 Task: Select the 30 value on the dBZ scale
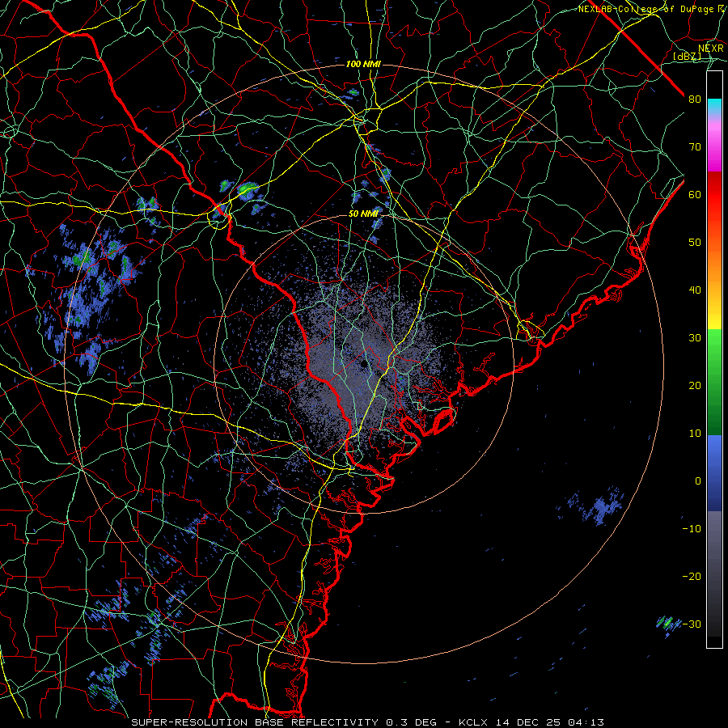[x=695, y=337]
